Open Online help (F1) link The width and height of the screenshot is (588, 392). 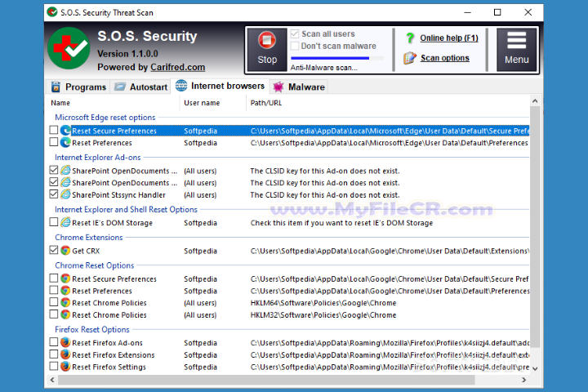point(449,38)
